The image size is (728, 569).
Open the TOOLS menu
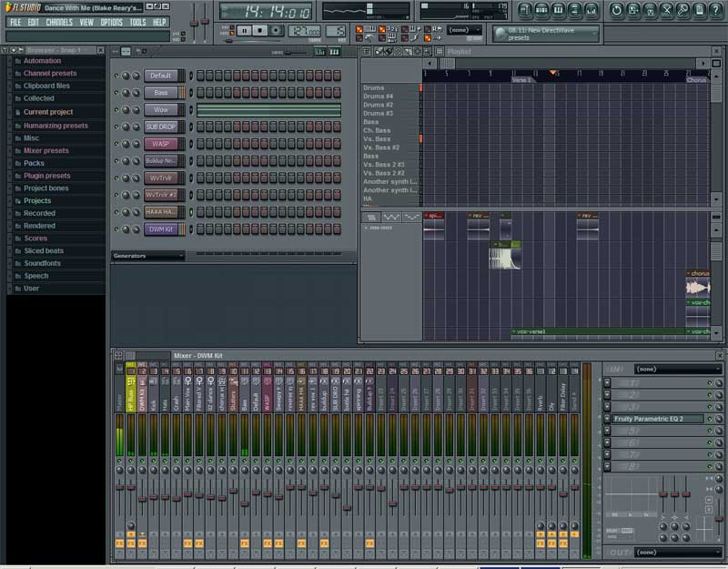pos(138,22)
